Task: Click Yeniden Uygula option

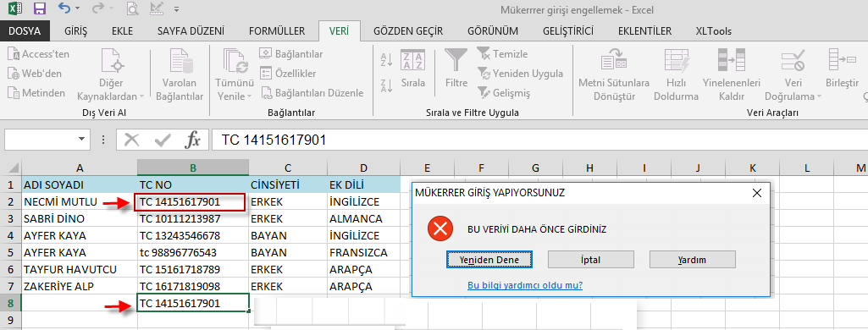Action: [520, 73]
